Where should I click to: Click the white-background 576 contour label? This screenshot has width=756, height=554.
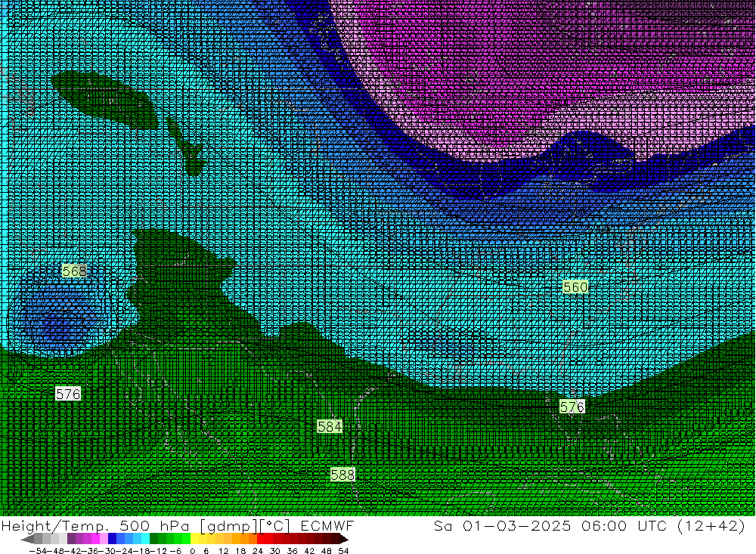tap(68, 394)
